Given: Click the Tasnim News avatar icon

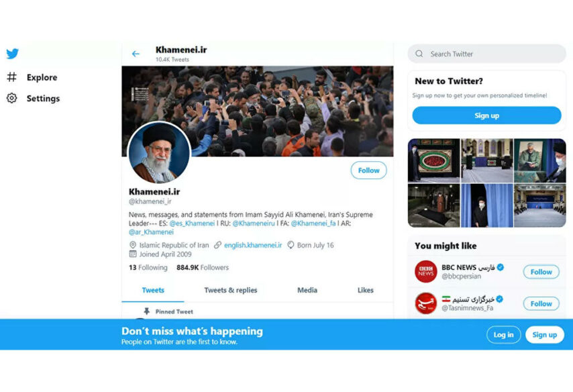Looking at the screenshot, I should coord(426,303).
